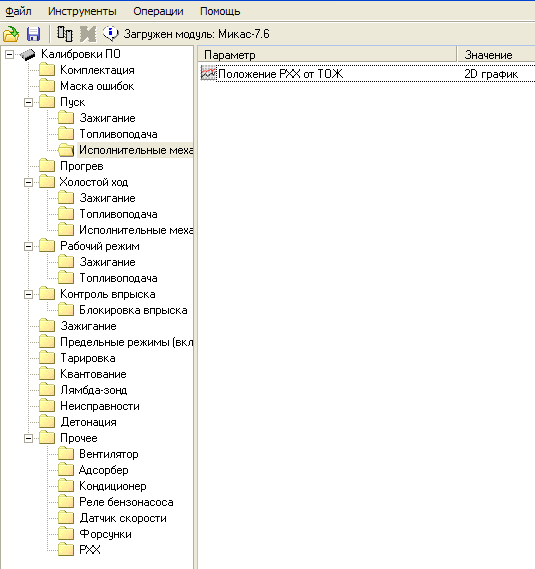Collapse the Холостой ход branch
This screenshot has width=535, height=569.
(28, 182)
